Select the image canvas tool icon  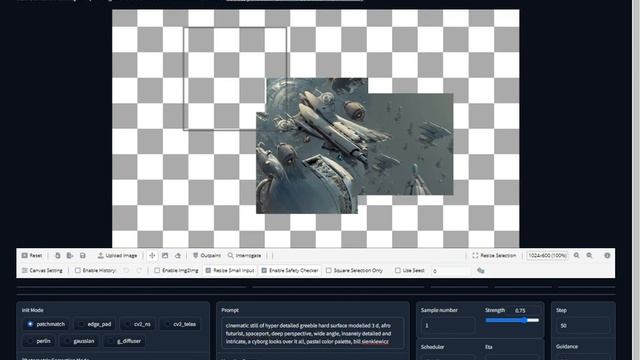[165, 256]
